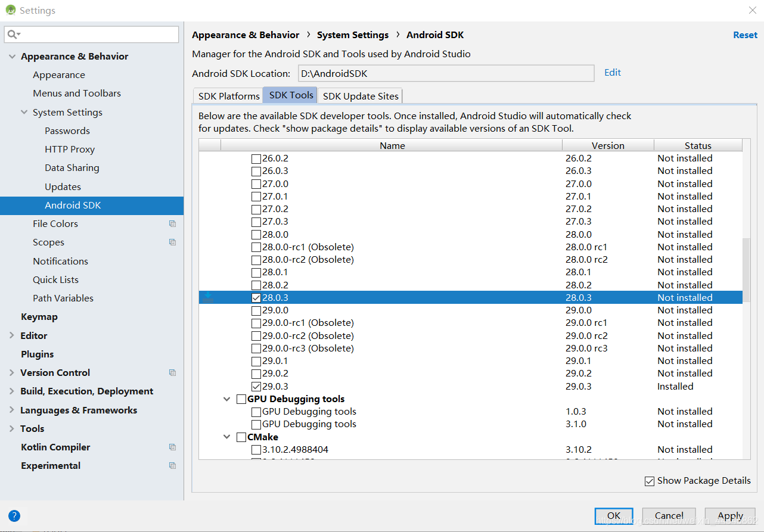Check the GPU Debugging tools 1.0.3 checkbox

(x=256, y=412)
